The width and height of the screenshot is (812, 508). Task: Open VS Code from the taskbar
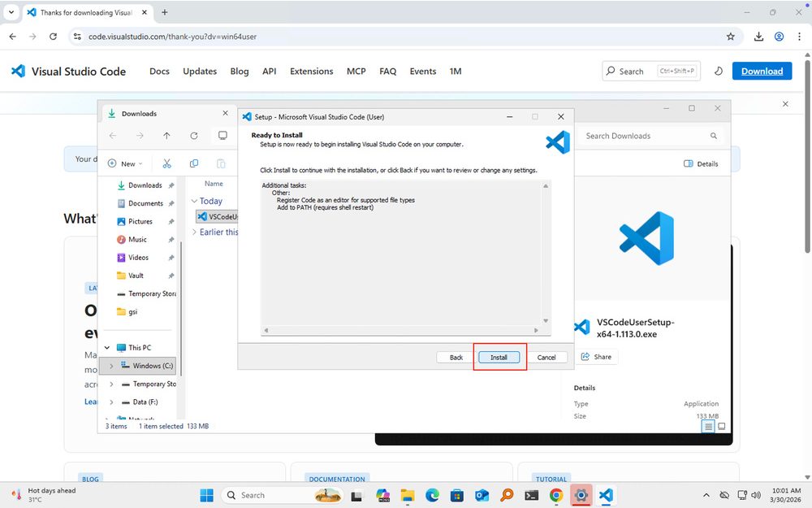[x=605, y=495]
